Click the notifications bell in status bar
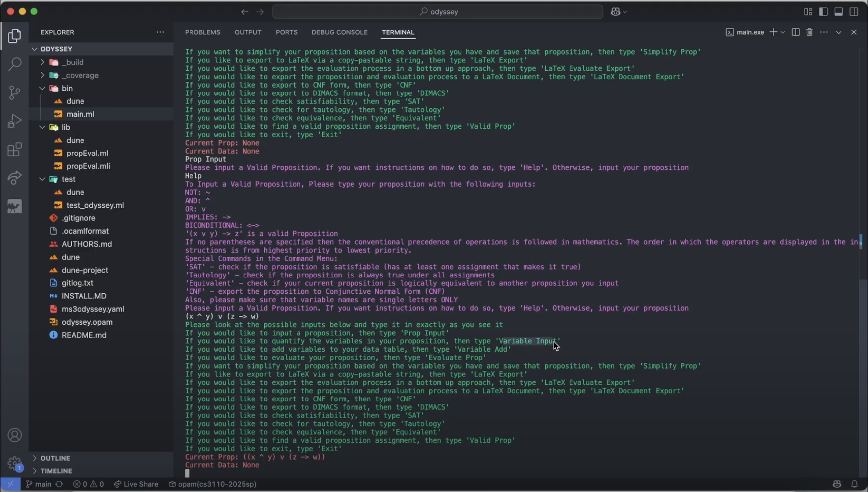The height and width of the screenshot is (492, 868). [x=854, y=484]
